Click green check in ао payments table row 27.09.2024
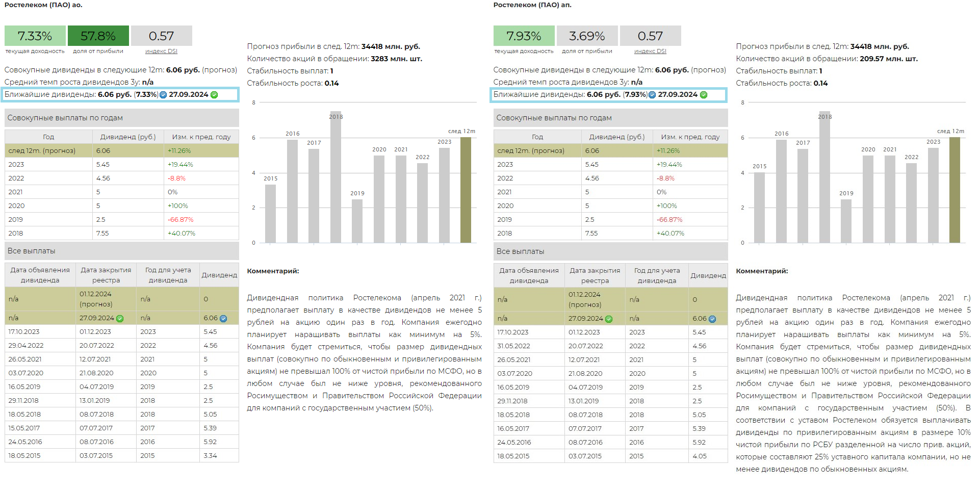This screenshot has height=490, width=980. (x=120, y=319)
